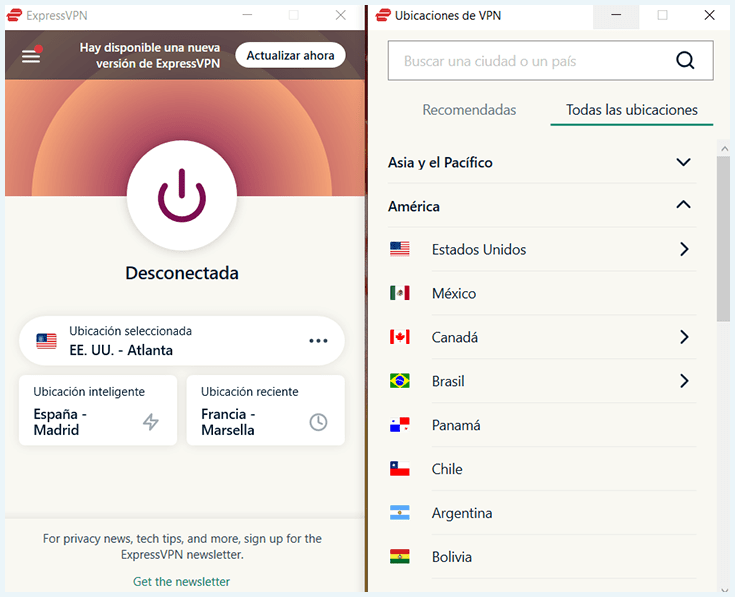Click the United States flag icon in the list
This screenshot has height=597, width=735.
tap(399, 249)
